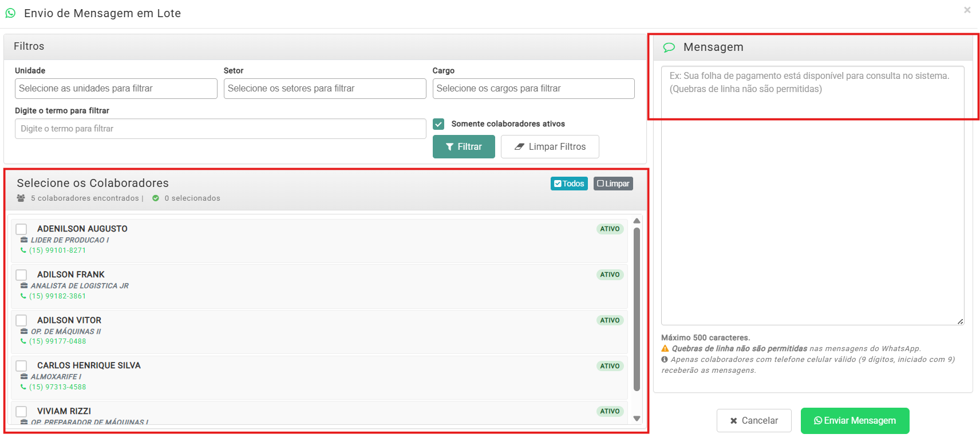The image size is (980, 438).
Task: Send with the Enviar Mensagem button
Action: (855, 421)
